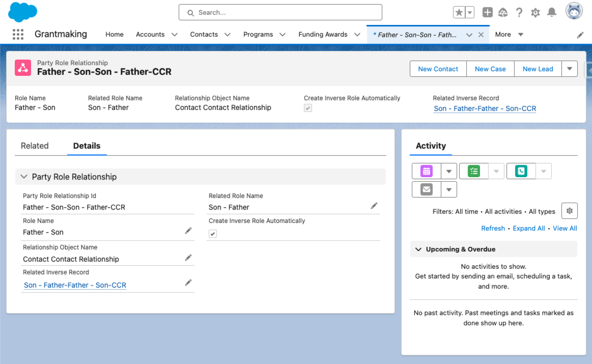The width and height of the screenshot is (592, 364).
Task: Click the header Create Inverse Role checkbox
Action: tap(308, 108)
